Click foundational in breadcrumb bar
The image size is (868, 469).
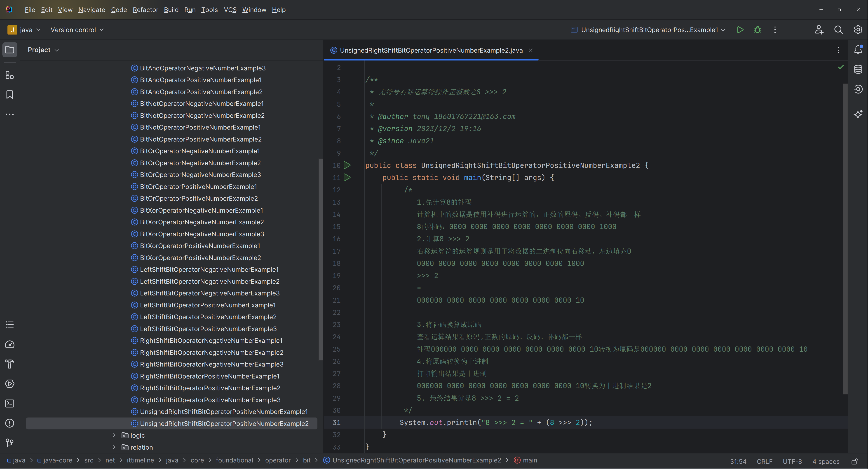click(234, 460)
